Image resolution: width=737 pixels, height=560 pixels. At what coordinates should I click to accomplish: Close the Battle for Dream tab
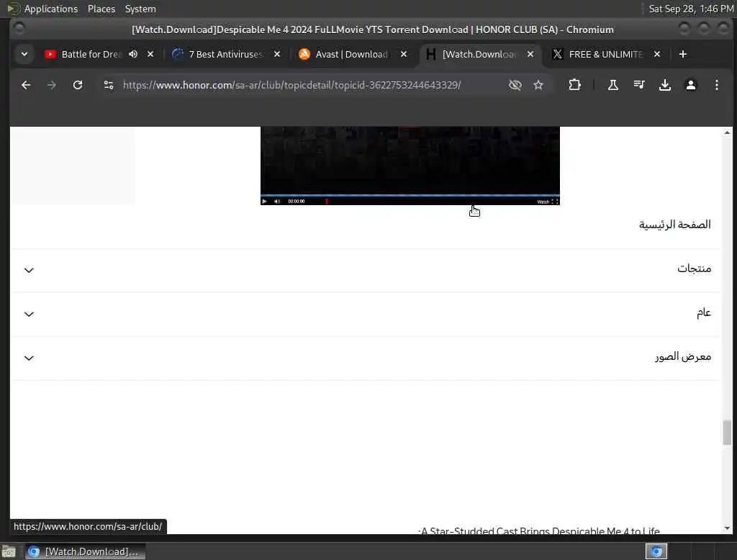pos(150,54)
